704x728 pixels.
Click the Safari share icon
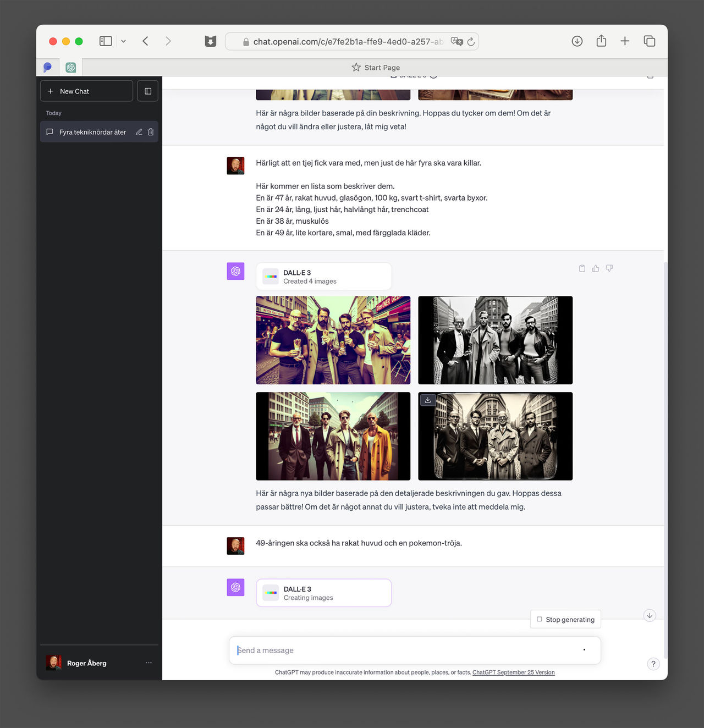tap(601, 41)
